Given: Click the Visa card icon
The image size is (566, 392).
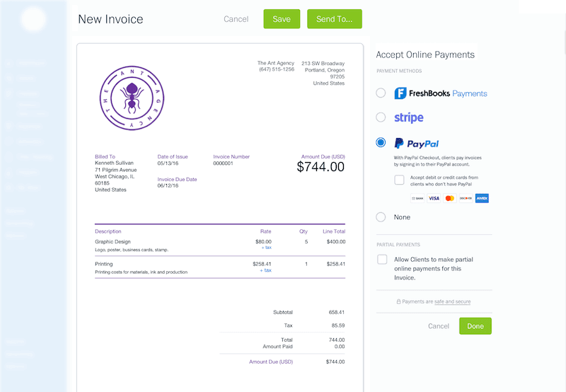Looking at the screenshot, I should tap(434, 198).
